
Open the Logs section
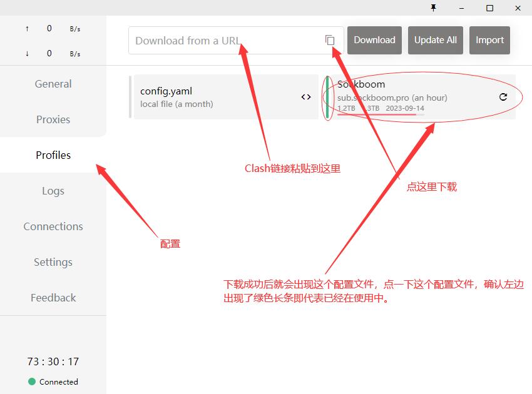click(x=53, y=191)
